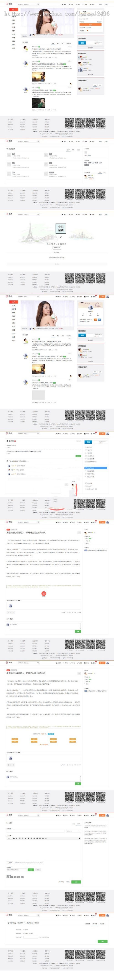114x980 pixels.
Task: Click small green button beside tag input on editor page
Action: [31, 870]
